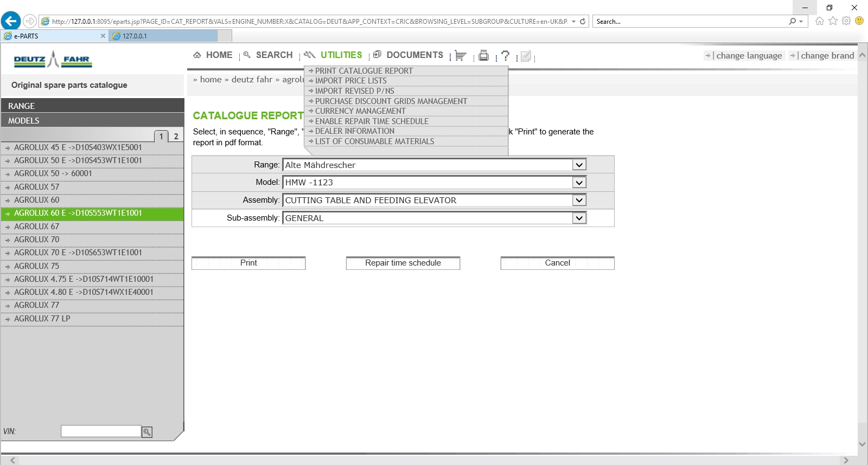
Task: Click the Print button
Action: pyautogui.click(x=248, y=263)
